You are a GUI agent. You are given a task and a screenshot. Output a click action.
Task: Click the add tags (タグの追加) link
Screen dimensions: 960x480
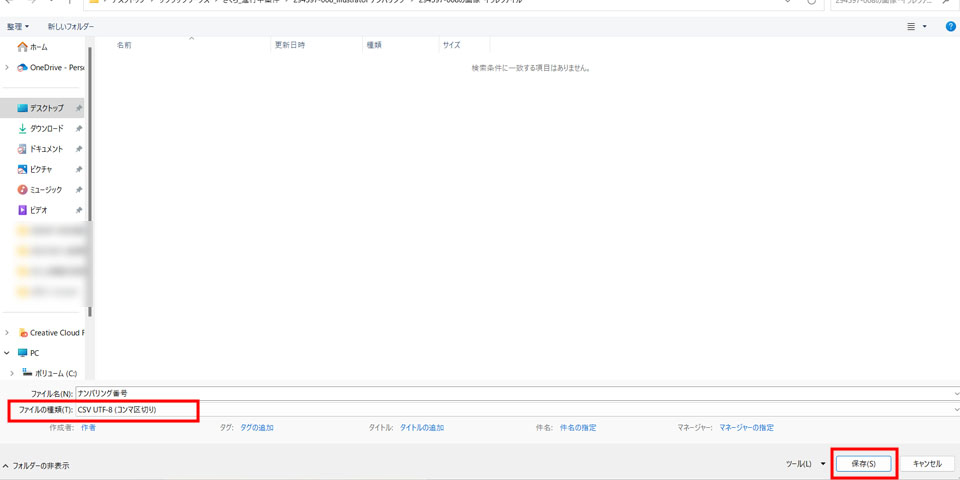(x=257, y=428)
